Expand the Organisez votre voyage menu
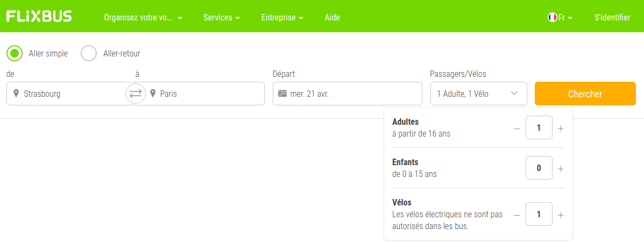The image size is (644, 242). pyautogui.click(x=143, y=18)
